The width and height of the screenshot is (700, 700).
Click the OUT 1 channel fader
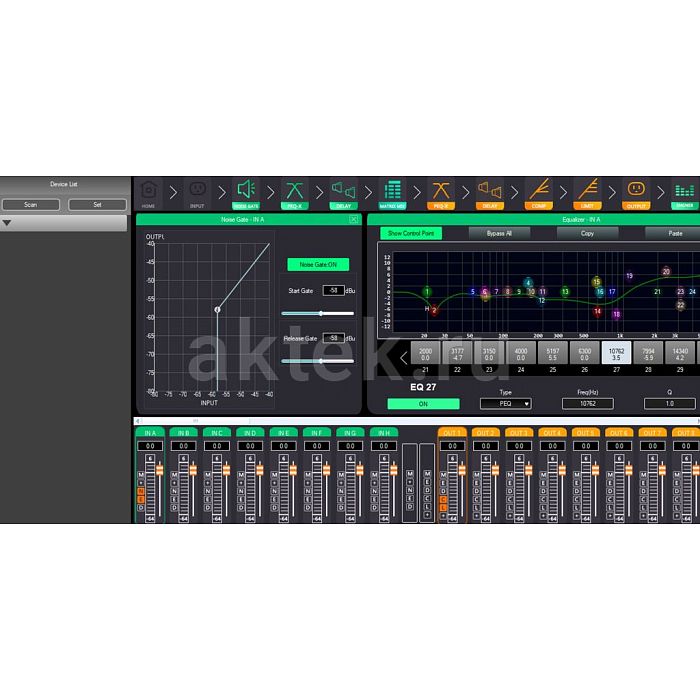[462, 470]
